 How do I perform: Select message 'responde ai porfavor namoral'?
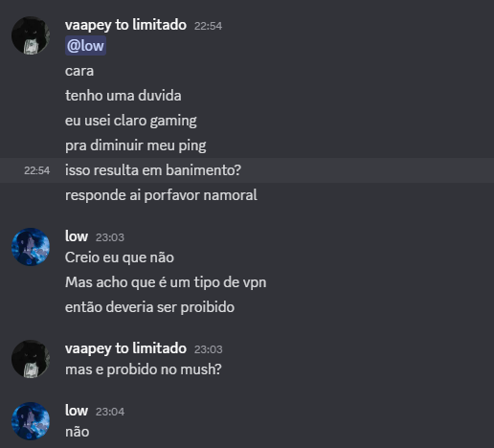pos(161,195)
